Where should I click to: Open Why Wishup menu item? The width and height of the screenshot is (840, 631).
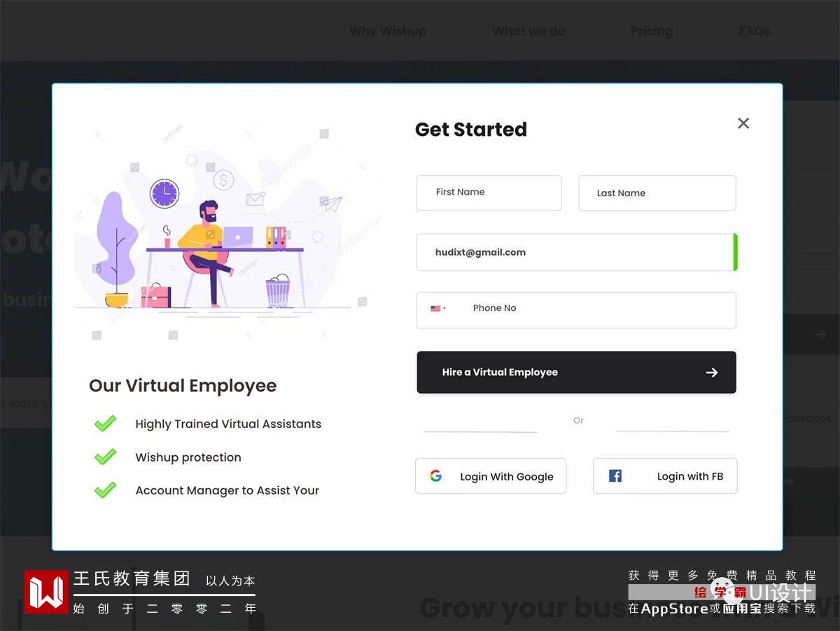pos(388,31)
